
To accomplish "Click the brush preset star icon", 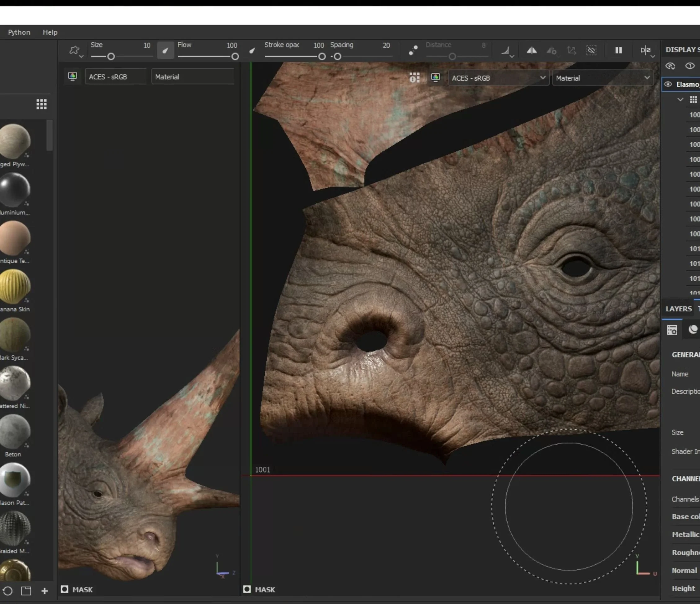I will (x=74, y=50).
